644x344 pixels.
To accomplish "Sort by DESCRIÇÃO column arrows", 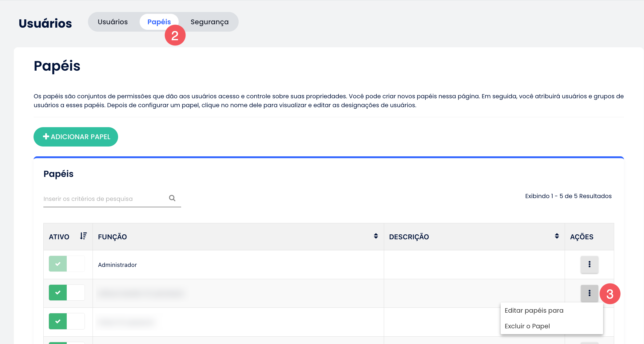I will click(x=557, y=236).
